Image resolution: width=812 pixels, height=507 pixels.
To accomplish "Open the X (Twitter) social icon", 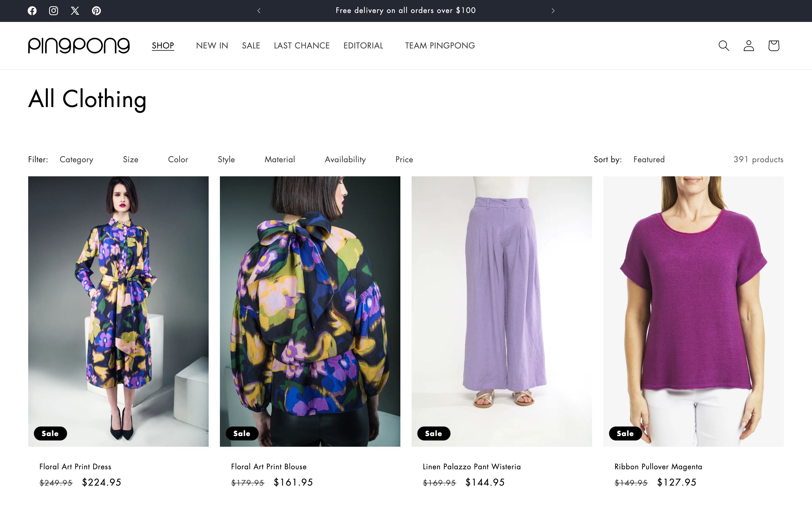I will (x=75, y=10).
